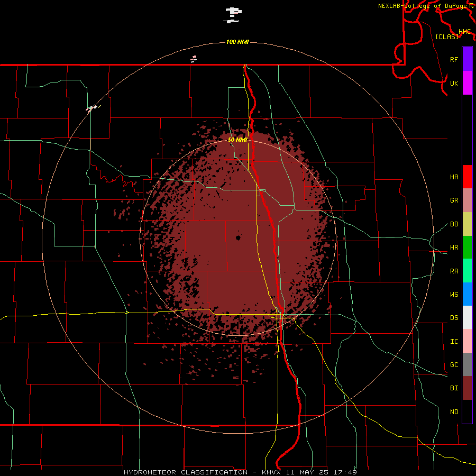The width and height of the screenshot is (476, 476).
Task: Click the RF purple legend swatch
Action: pos(467,59)
